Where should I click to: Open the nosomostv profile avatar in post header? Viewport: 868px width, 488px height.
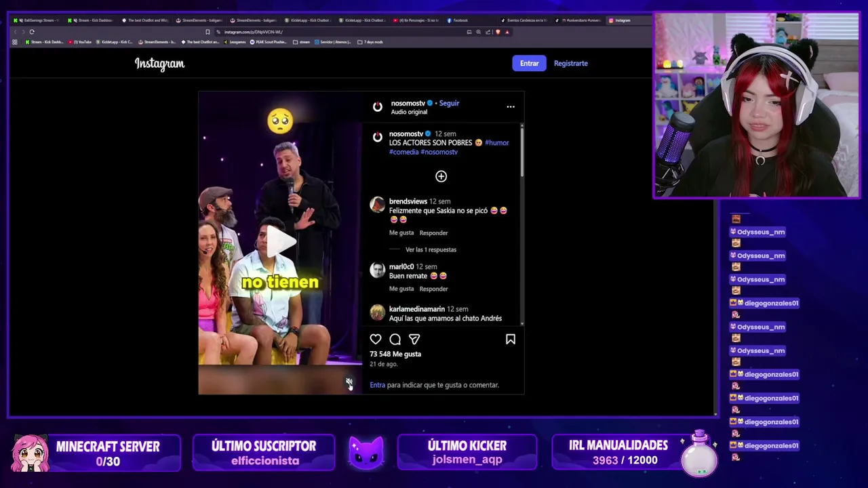[x=378, y=106]
